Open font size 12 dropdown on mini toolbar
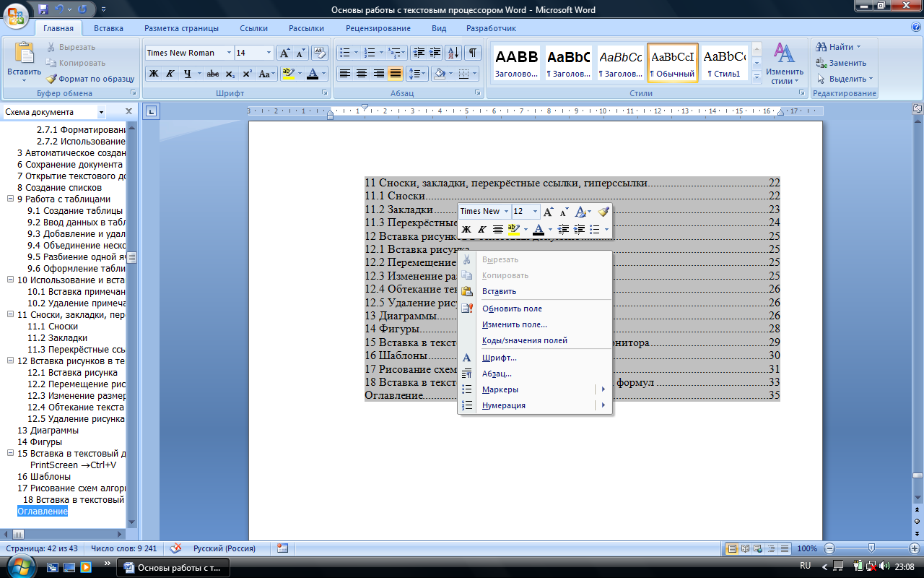This screenshot has height=578, width=924. (535, 212)
